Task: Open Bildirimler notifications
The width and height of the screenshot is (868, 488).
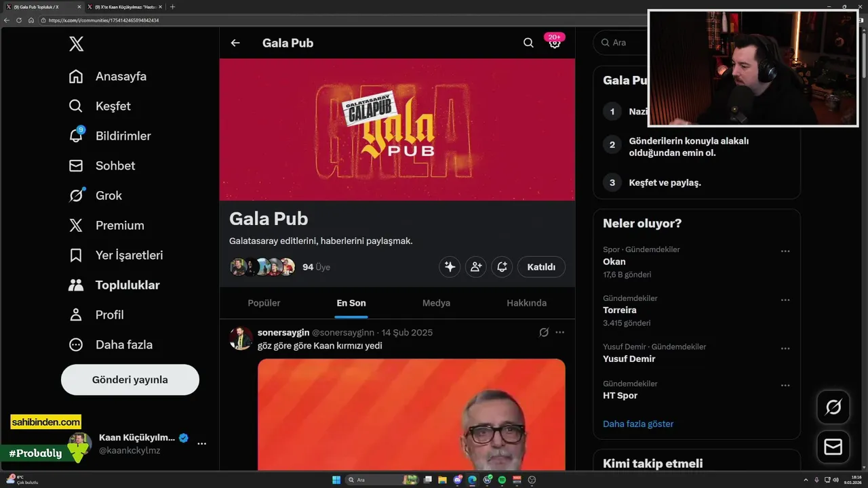Action: click(110, 136)
